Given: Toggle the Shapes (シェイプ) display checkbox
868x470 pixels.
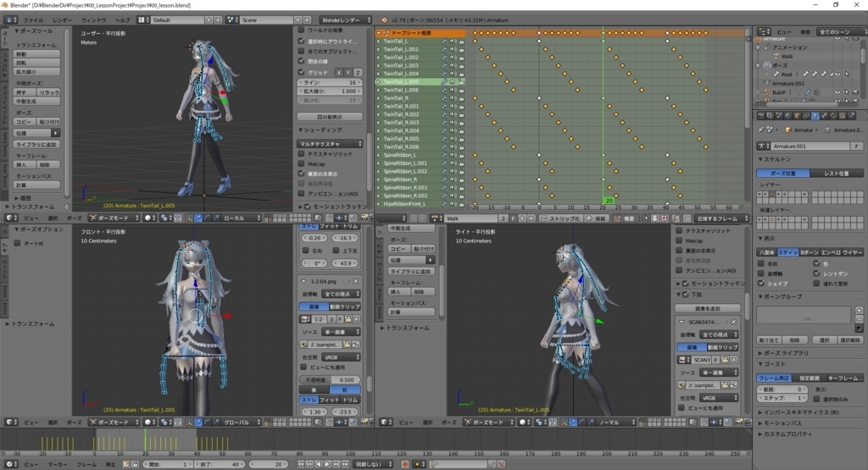Looking at the screenshot, I should [761, 284].
